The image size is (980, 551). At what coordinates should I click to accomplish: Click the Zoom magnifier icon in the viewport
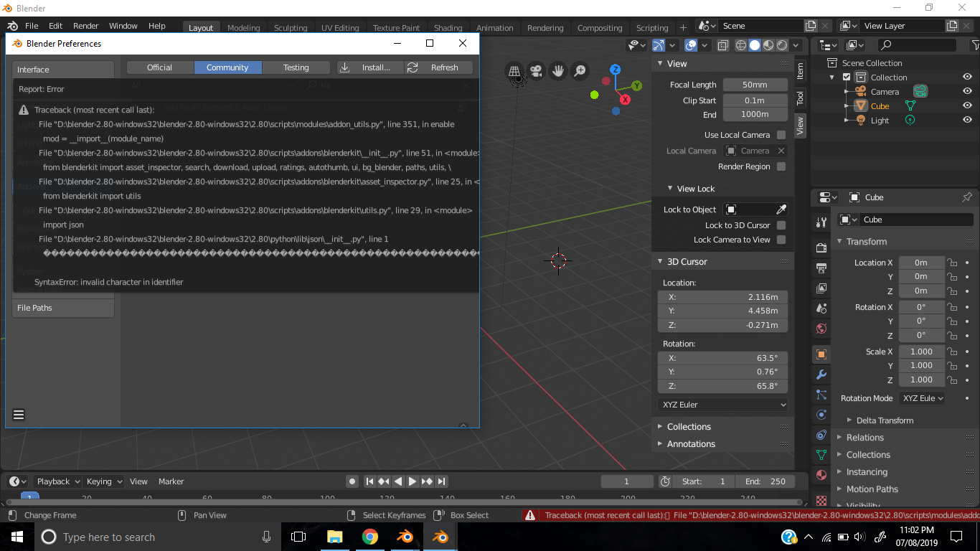[580, 70]
